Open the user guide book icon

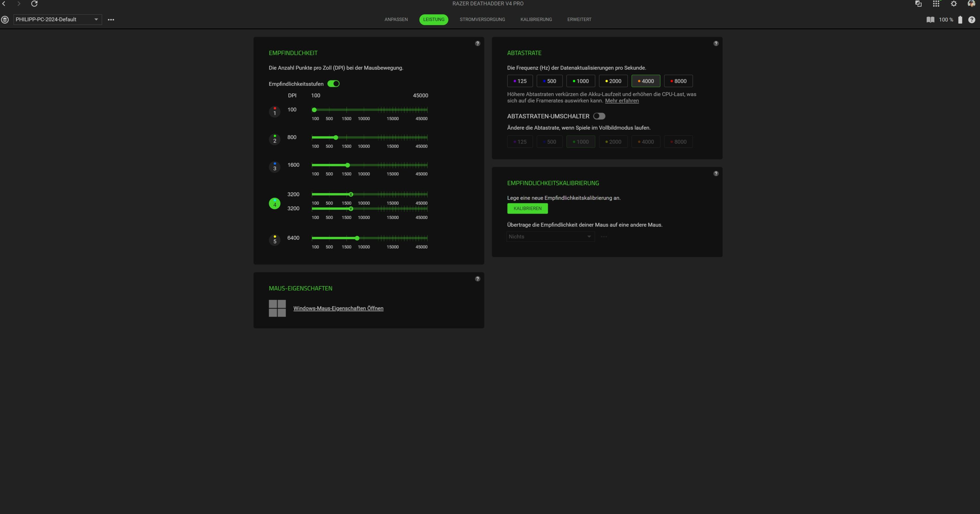tap(930, 20)
